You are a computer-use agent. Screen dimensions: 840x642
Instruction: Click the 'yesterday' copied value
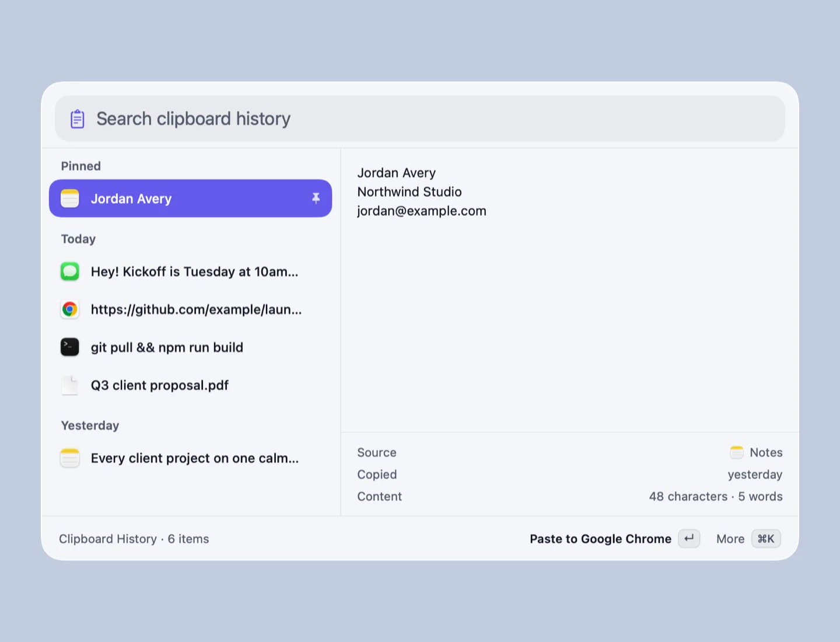tap(755, 474)
